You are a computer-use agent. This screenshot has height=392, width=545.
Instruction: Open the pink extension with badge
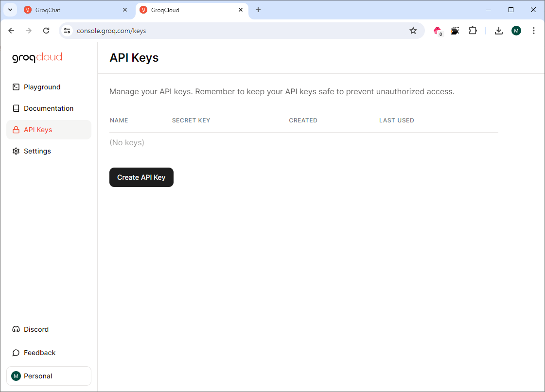[x=438, y=31]
